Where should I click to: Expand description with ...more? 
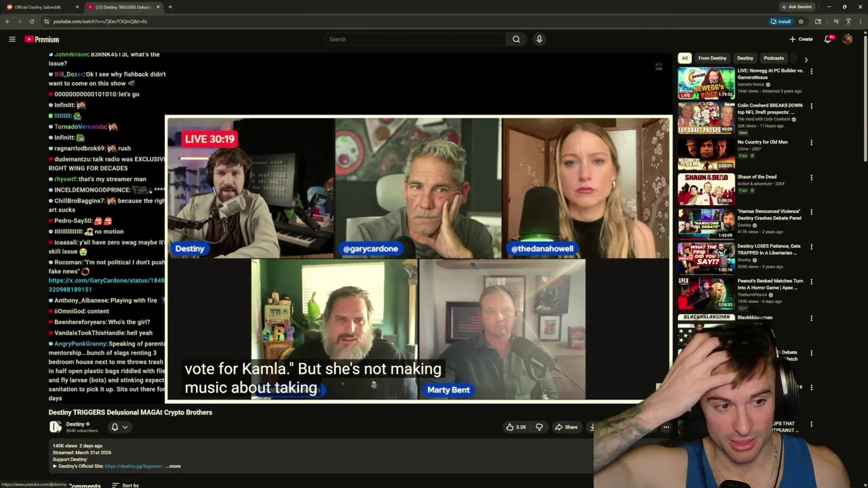[x=174, y=466]
